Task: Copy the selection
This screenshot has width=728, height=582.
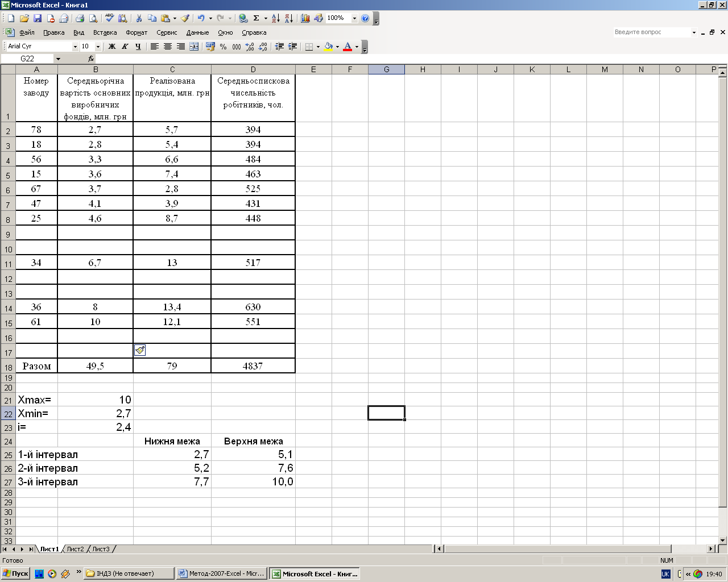Action: coord(152,18)
